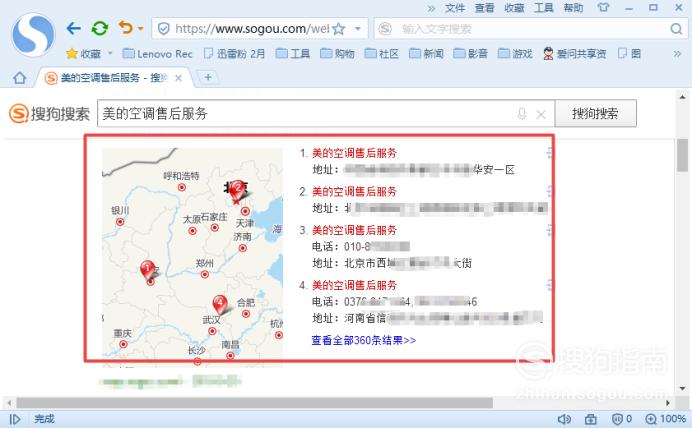
Task: Focus the browser search box 输入文字搜索
Action: [530, 29]
